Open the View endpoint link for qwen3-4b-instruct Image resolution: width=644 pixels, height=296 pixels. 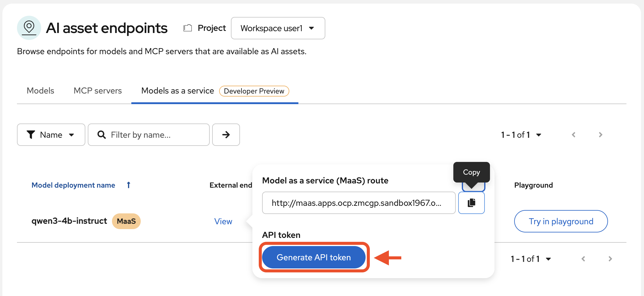pyautogui.click(x=223, y=222)
